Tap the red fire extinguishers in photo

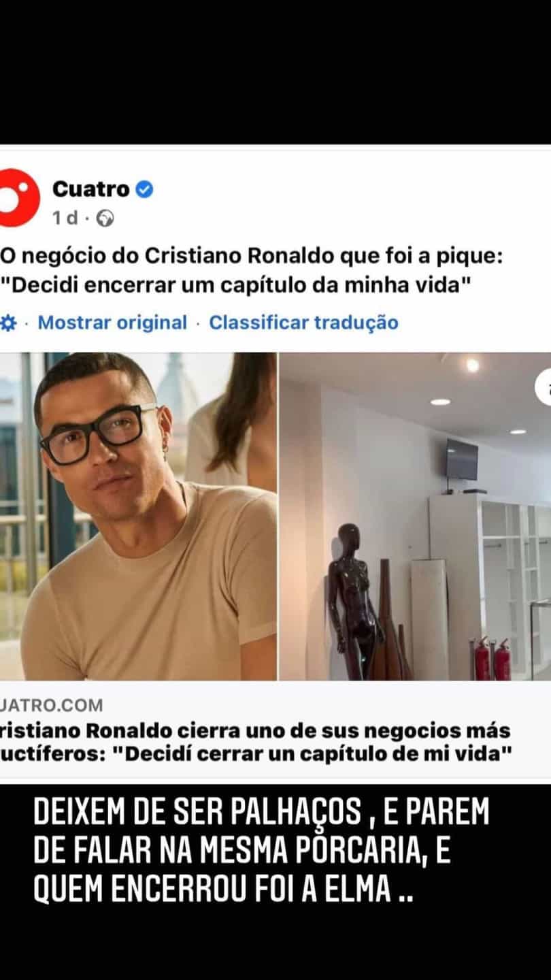pos(492,659)
